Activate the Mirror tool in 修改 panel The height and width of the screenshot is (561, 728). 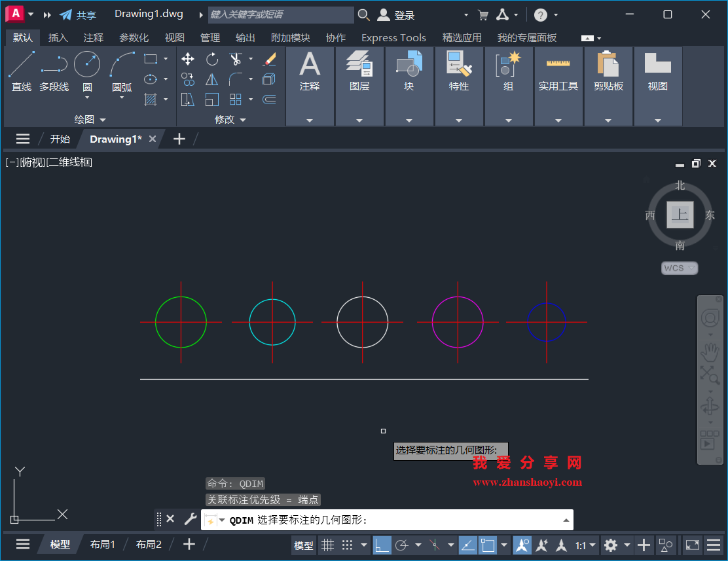(x=212, y=79)
